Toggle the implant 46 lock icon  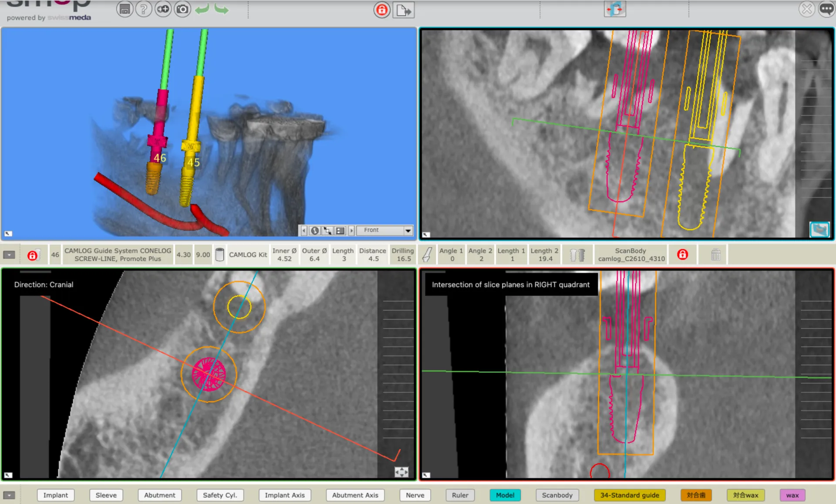pyautogui.click(x=33, y=255)
